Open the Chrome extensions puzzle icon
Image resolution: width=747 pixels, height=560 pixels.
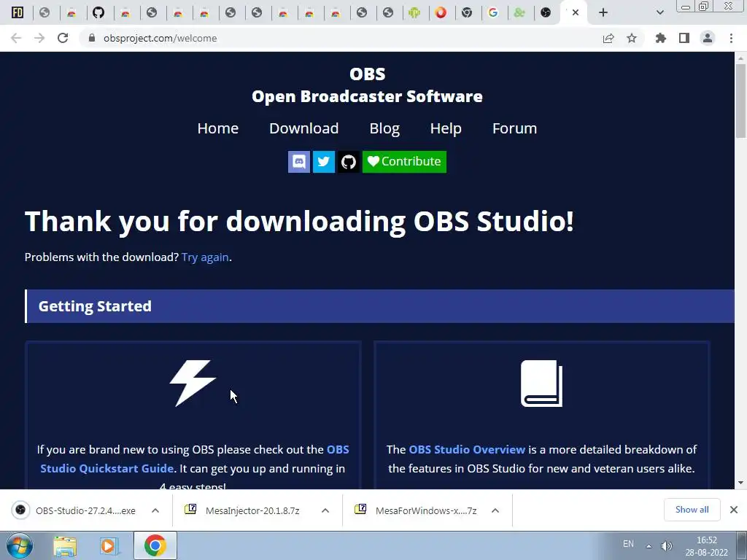[661, 38]
